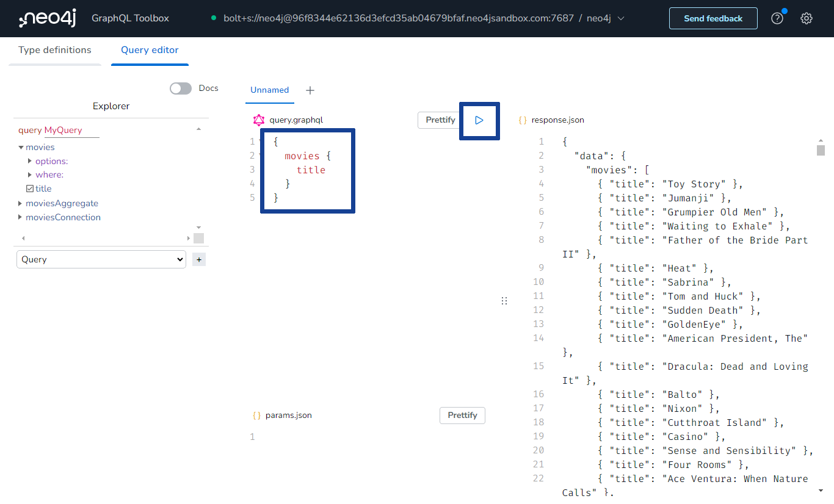Click the response panel scrollbar
834x504 pixels.
tap(821, 149)
